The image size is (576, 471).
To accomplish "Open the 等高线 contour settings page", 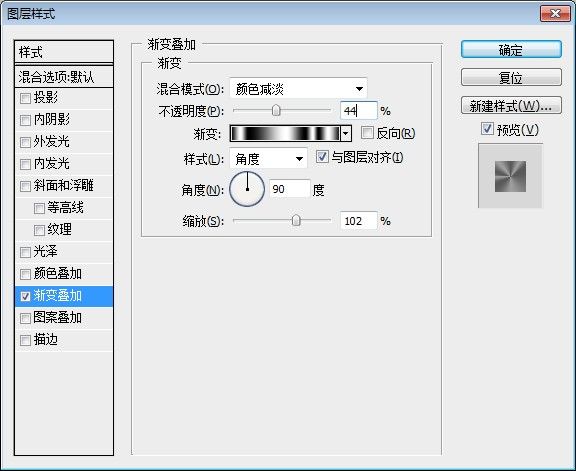I will click(x=65, y=208).
